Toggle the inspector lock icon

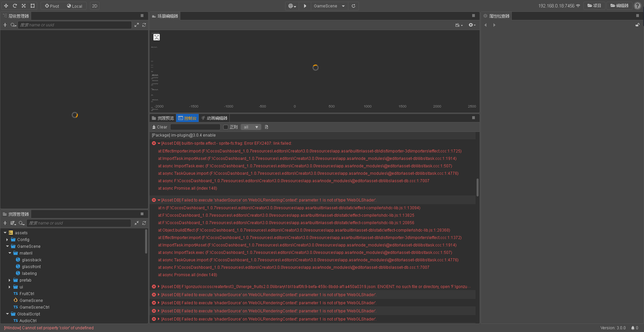637,25
